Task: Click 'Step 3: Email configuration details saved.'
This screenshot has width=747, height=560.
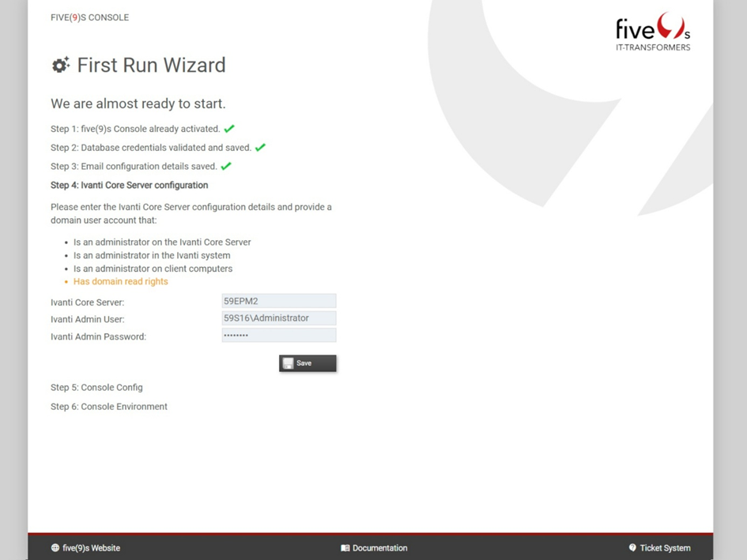Action: [134, 166]
